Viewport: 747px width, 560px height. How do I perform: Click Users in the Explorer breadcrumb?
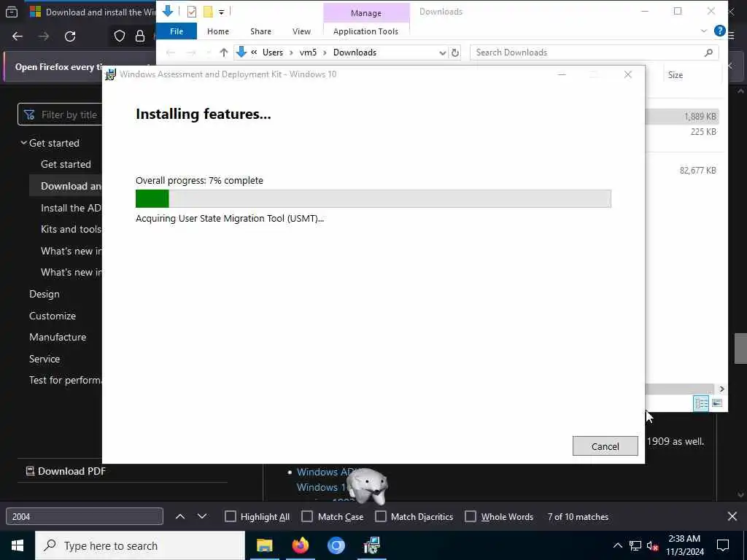click(x=273, y=52)
